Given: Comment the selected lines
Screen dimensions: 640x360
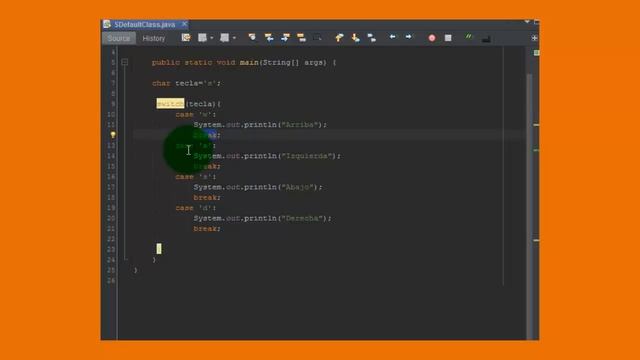Looking at the screenshot, I should [x=469, y=38].
